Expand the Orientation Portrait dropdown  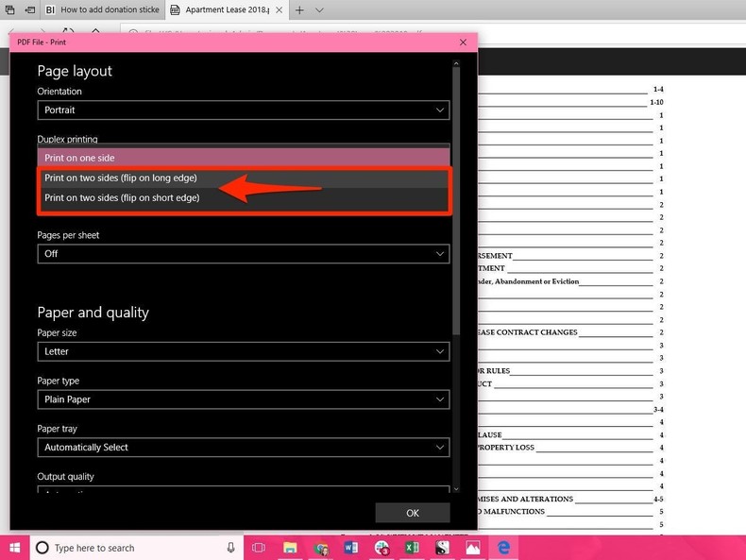click(x=243, y=110)
